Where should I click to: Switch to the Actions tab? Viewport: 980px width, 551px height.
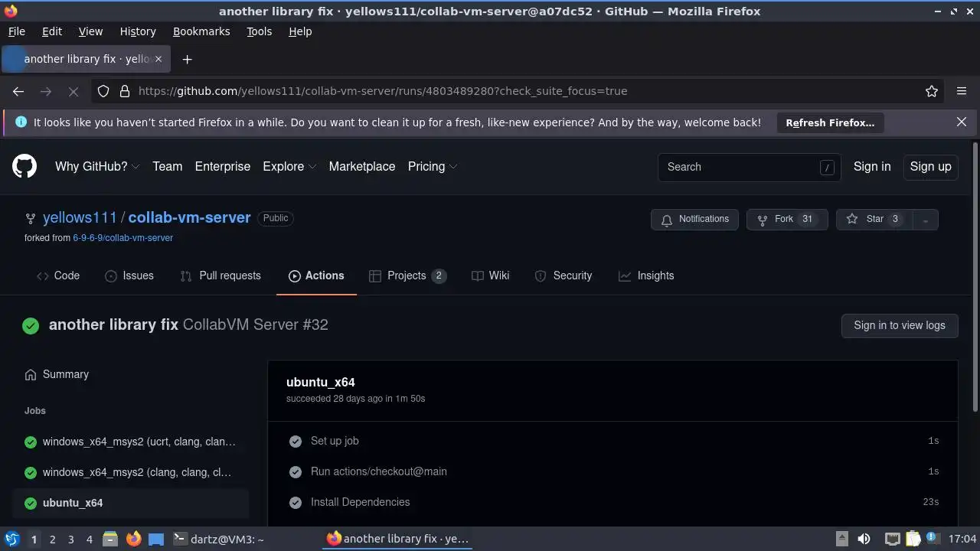tap(316, 275)
